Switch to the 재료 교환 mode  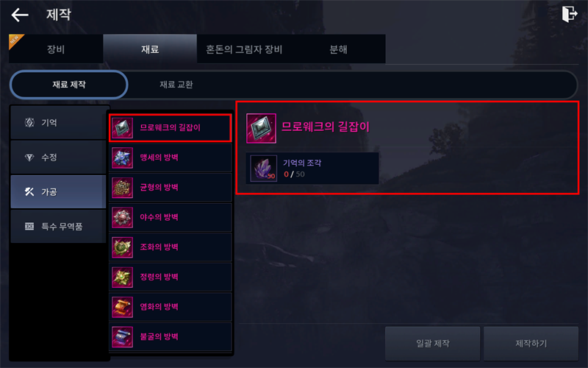point(176,85)
